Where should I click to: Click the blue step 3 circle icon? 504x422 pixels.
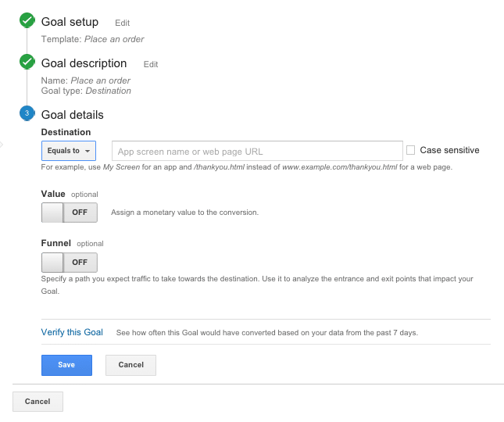tap(27, 113)
